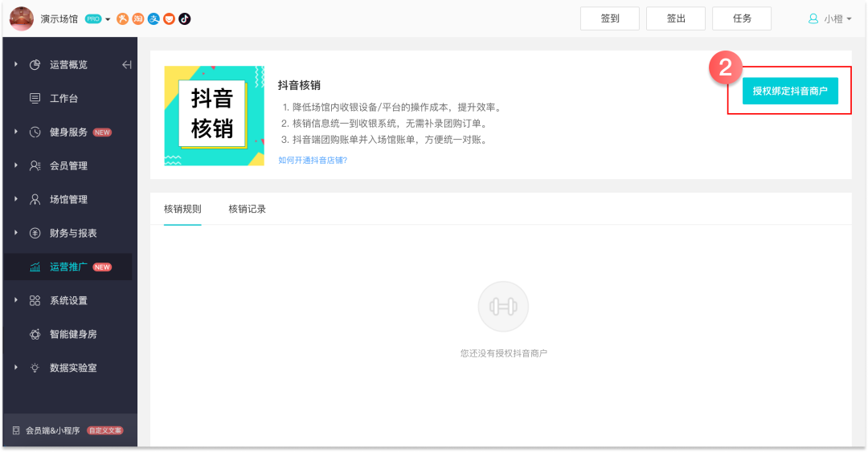This screenshot has height=452, width=868.
Task: Switch to the 核销记录 tab
Action: (247, 210)
